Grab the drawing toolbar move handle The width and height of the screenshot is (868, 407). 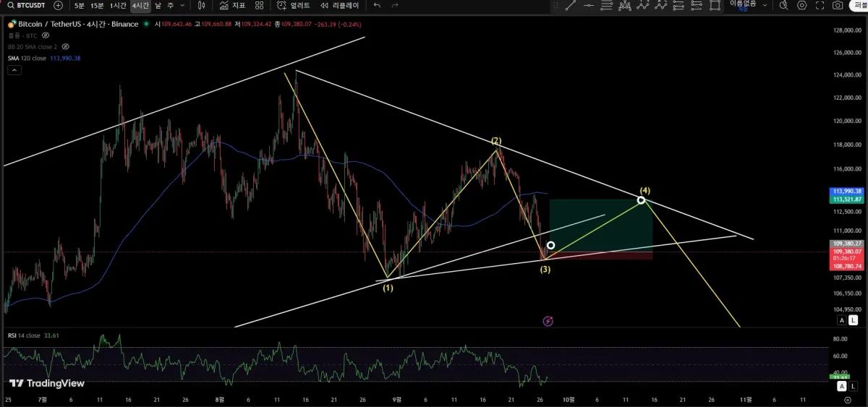point(555,5)
